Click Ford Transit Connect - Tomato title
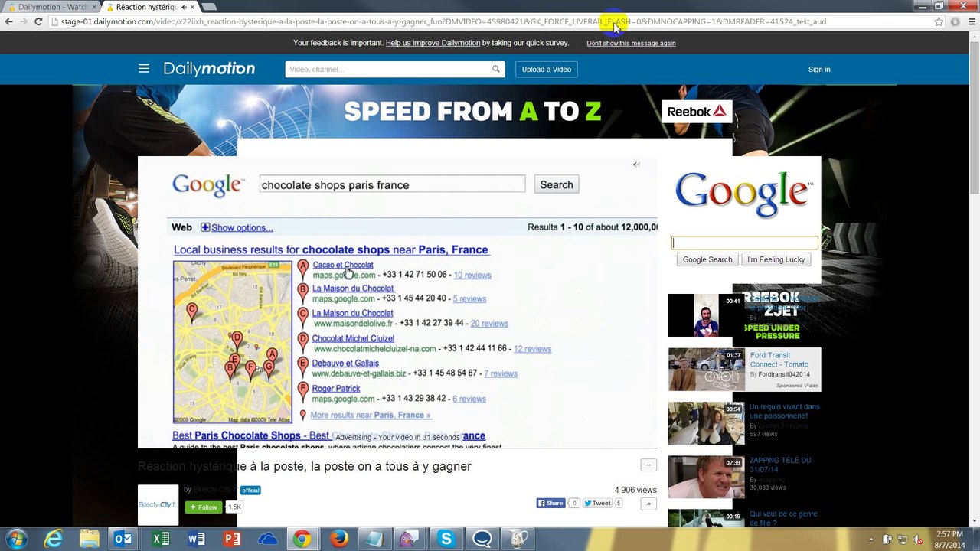This screenshot has height=551, width=980. [779, 360]
